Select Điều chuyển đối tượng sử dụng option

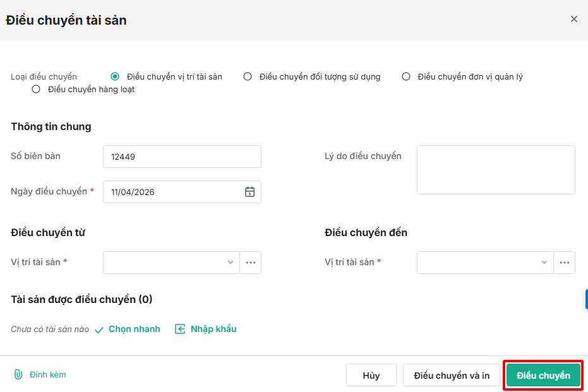[x=248, y=77]
